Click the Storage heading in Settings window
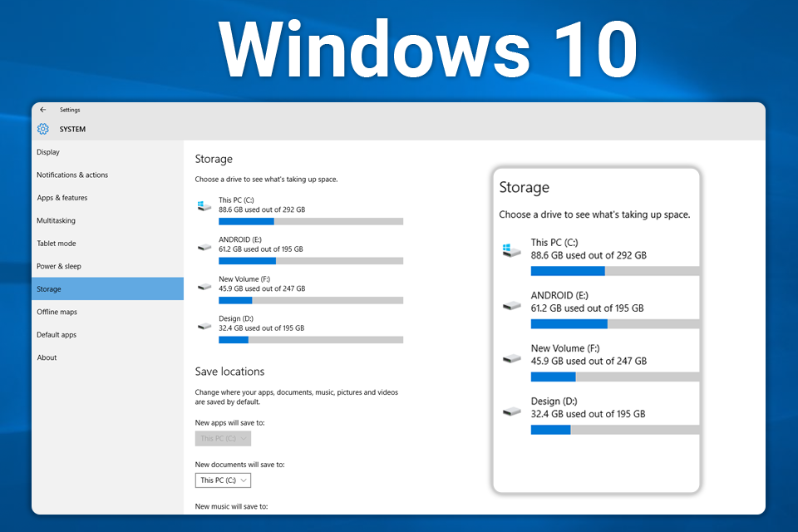 coord(214,159)
